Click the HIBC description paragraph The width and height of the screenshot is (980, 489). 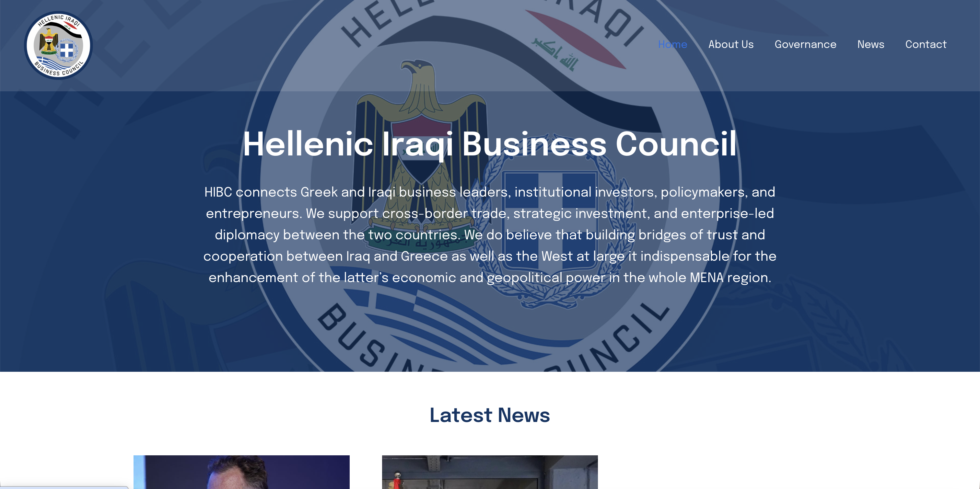490,234
